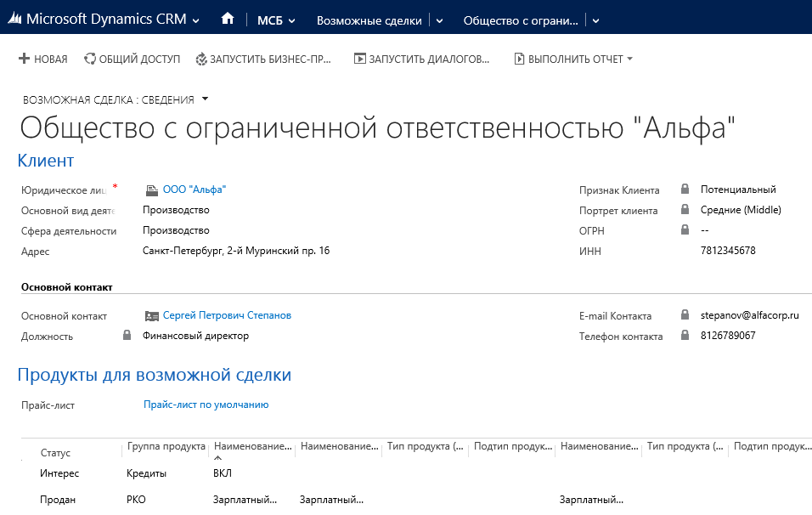
Task: Expand the chevron next to Общество с ограни...
Action: [x=596, y=21]
